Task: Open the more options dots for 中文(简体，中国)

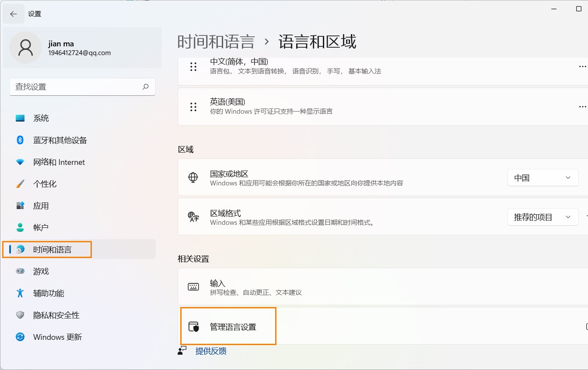Action: tap(582, 66)
